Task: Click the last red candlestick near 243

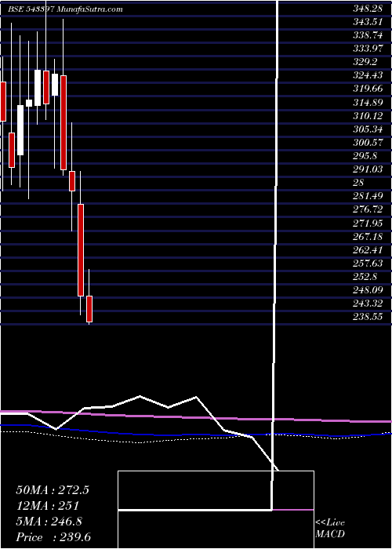Action: tap(89, 309)
